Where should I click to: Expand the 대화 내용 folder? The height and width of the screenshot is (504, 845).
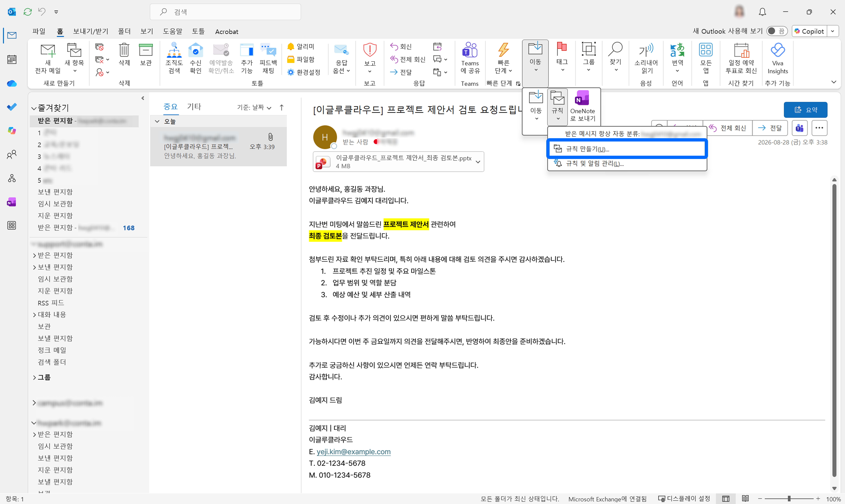(x=34, y=315)
